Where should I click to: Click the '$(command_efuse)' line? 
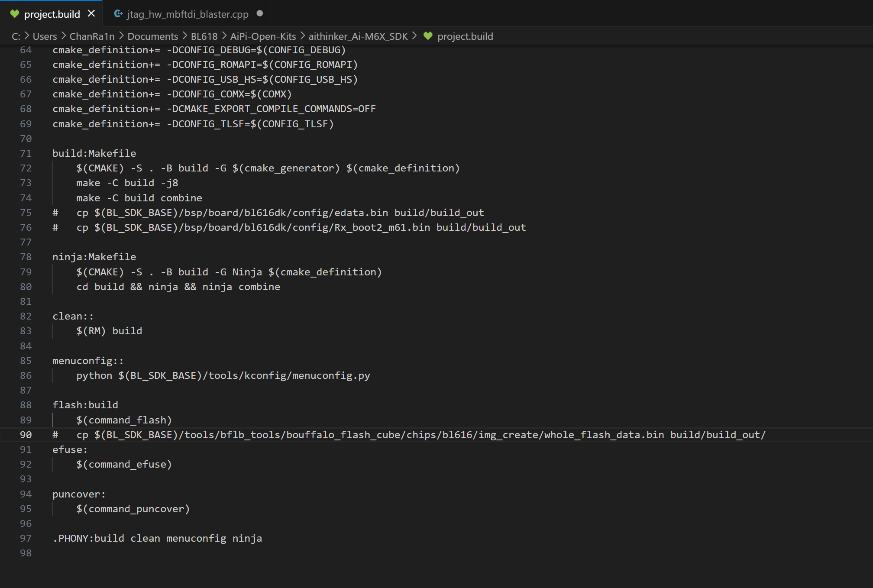(124, 464)
